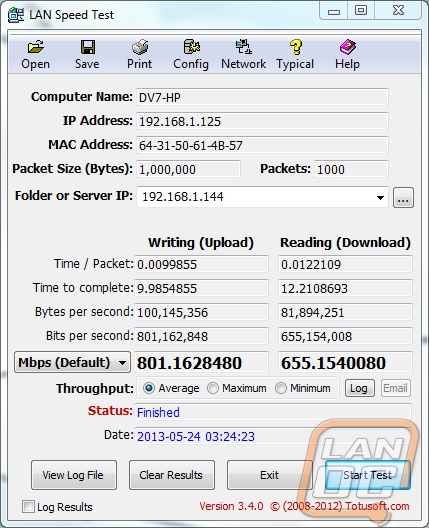Select Average throughput radio button
The image size is (429, 528).
point(148,388)
